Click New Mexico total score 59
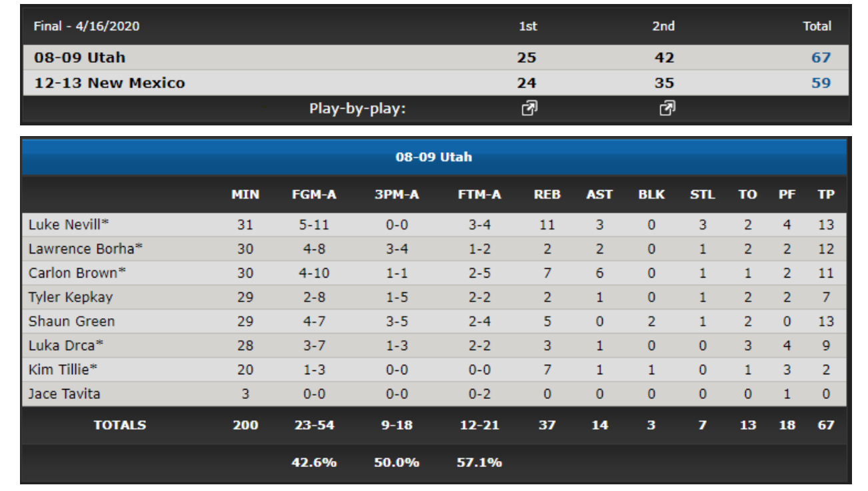Screen dimensions: 868x491 pyautogui.click(x=821, y=83)
